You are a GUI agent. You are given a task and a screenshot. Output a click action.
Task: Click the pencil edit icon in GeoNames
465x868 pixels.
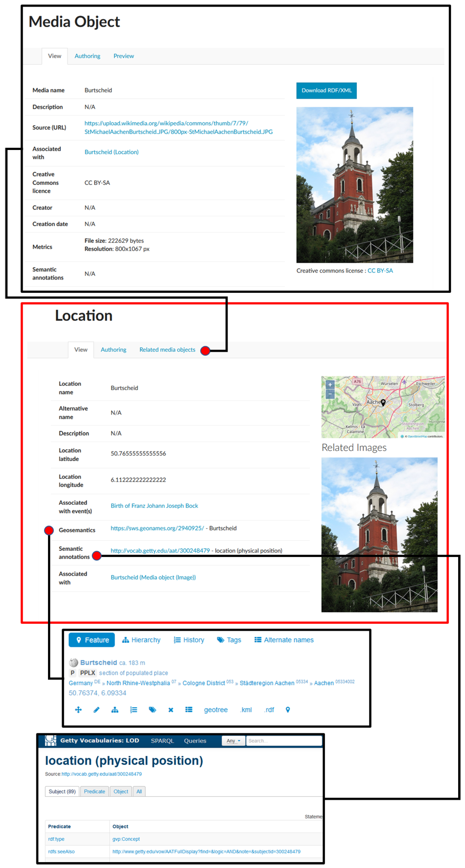click(x=96, y=710)
